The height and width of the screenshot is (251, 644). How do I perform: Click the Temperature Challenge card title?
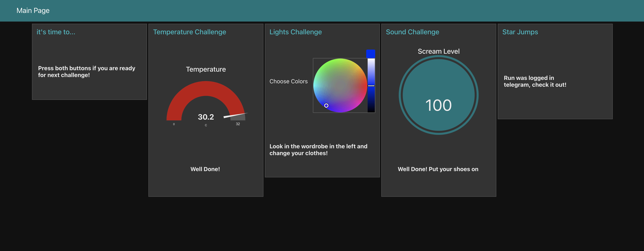[189, 32]
